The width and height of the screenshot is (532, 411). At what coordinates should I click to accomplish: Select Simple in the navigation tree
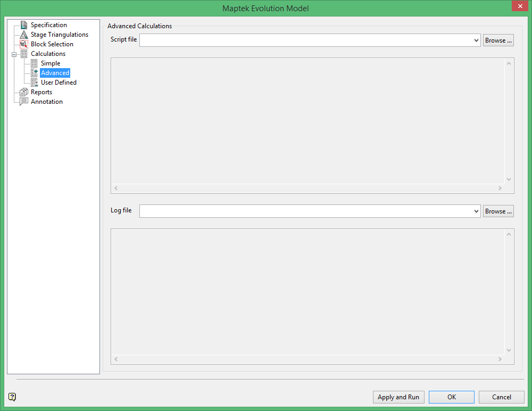pyautogui.click(x=50, y=63)
